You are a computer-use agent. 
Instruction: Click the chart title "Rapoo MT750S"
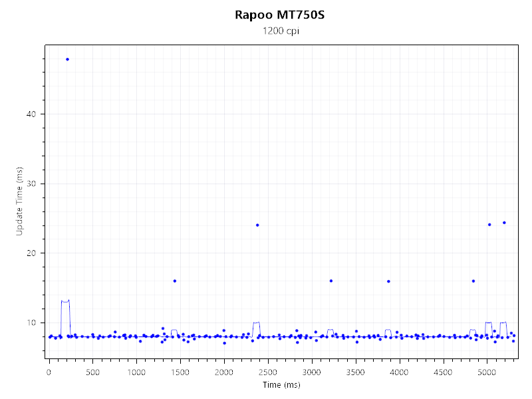pyautogui.click(x=279, y=15)
